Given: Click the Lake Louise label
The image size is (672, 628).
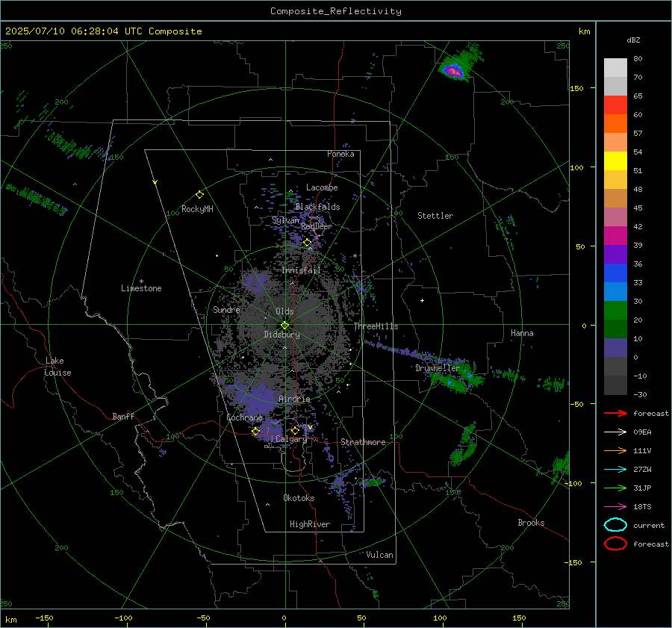Looking at the screenshot, I should [x=57, y=367].
